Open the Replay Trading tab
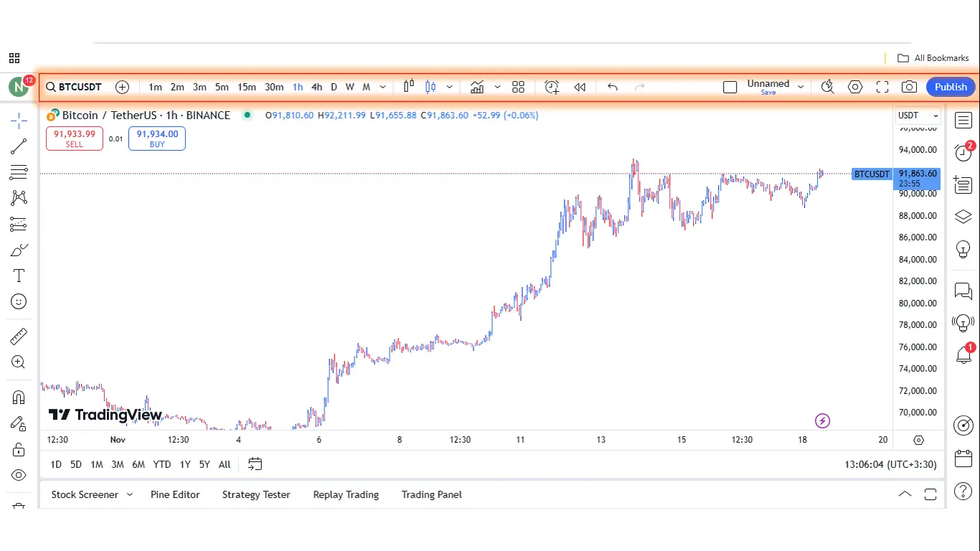Image resolution: width=980 pixels, height=551 pixels. pos(346,494)
